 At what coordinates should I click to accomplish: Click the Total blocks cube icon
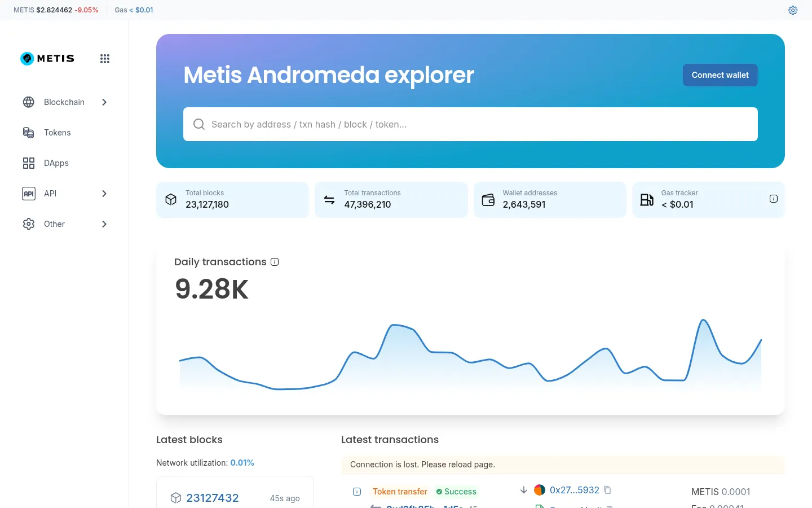coord(171,199)
